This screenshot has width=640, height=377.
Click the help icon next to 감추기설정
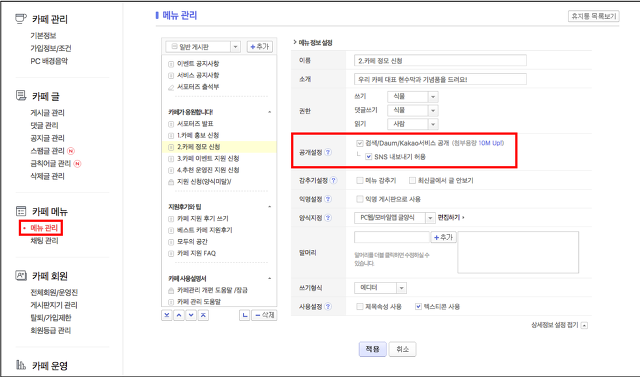[x=333, y=180]
